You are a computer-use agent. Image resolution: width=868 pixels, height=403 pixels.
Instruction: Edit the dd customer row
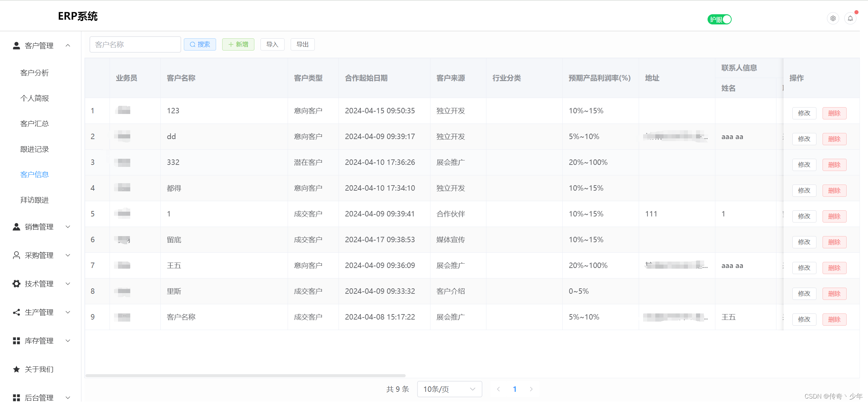coord(804,139)
